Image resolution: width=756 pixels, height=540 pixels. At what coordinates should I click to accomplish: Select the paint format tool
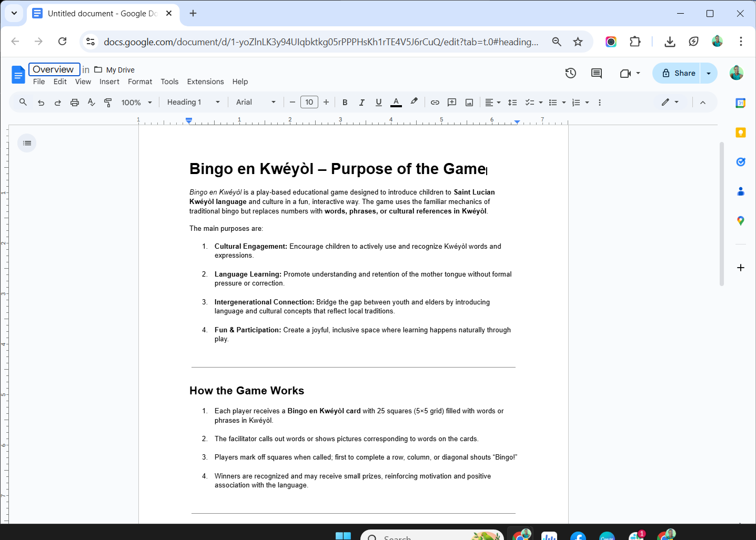108,103
